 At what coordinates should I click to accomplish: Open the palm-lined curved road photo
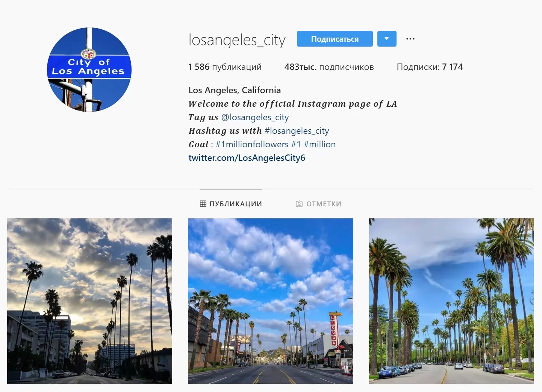tap(451, 301)
